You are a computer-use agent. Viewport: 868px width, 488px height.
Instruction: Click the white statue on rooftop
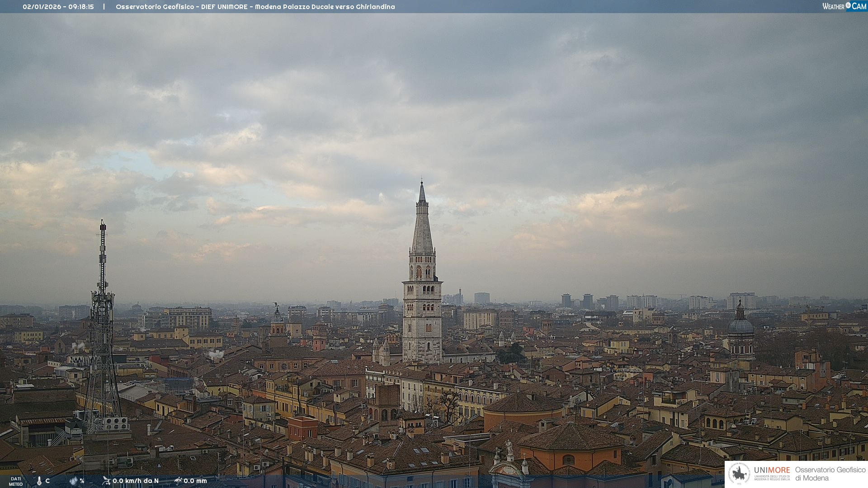509,447
